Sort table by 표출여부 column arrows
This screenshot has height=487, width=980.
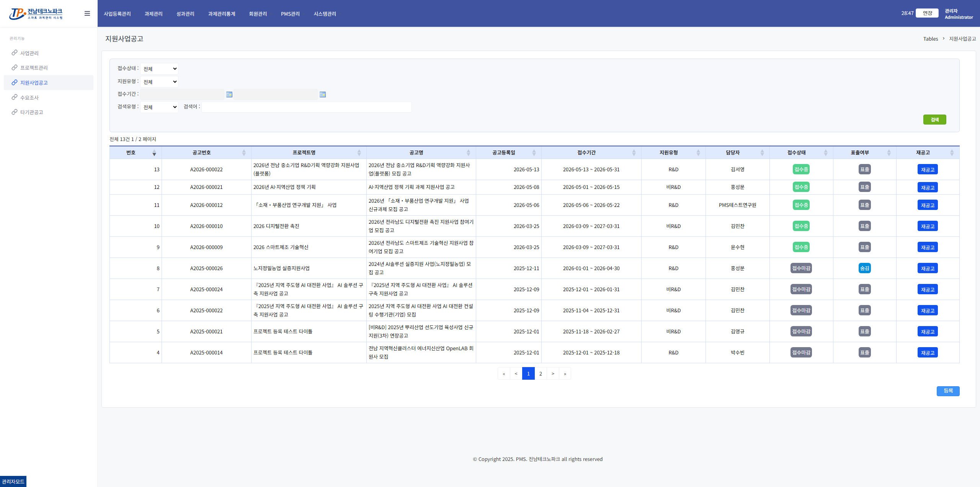pos(889,153)
